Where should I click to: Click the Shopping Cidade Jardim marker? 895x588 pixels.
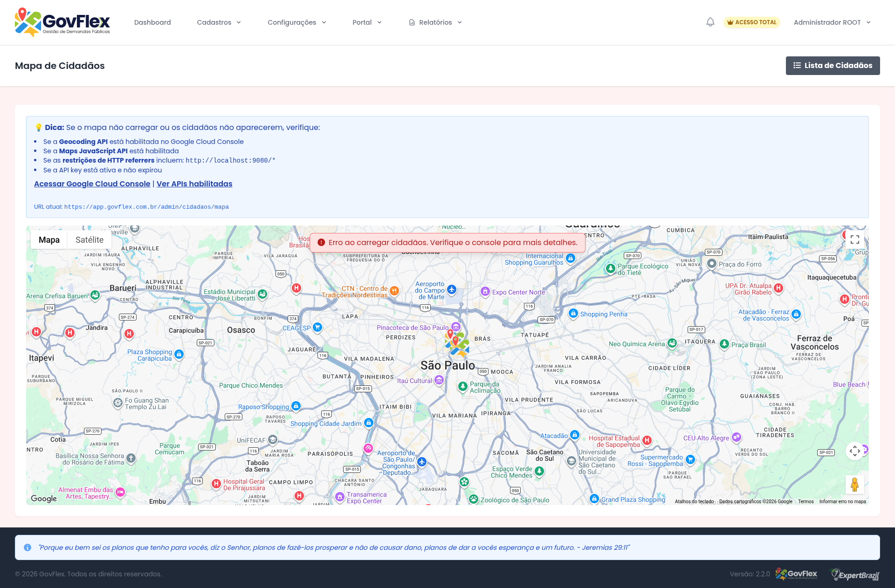(x=368, y=423)
